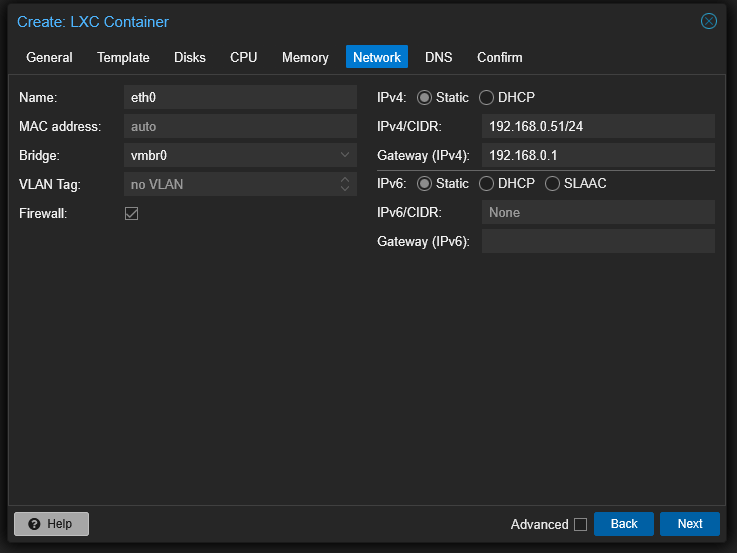Enable the Advanced checkbox
The height and width of the screenshot is (553, 737).
[x=580, y=524]
